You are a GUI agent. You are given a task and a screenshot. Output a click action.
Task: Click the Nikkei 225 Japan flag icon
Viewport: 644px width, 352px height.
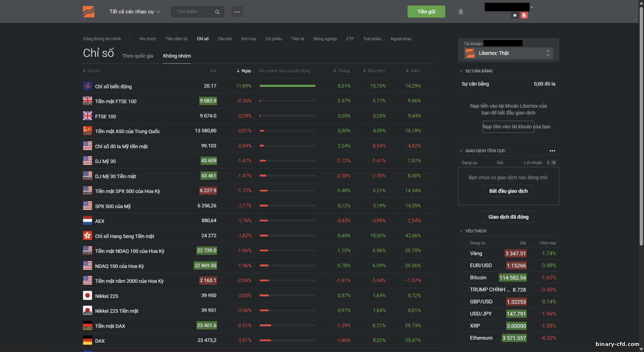click(x=88, y=296)
